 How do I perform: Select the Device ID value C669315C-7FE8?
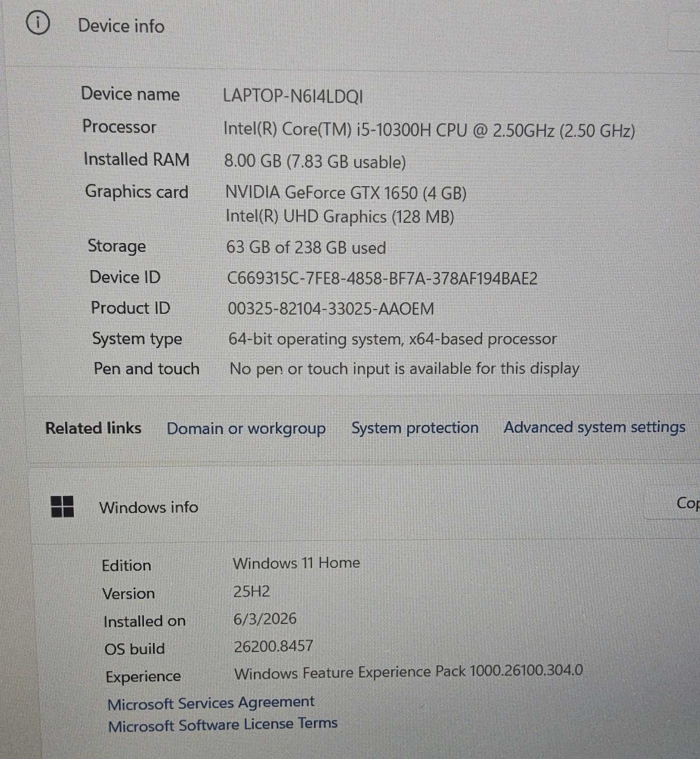[383, 278]
